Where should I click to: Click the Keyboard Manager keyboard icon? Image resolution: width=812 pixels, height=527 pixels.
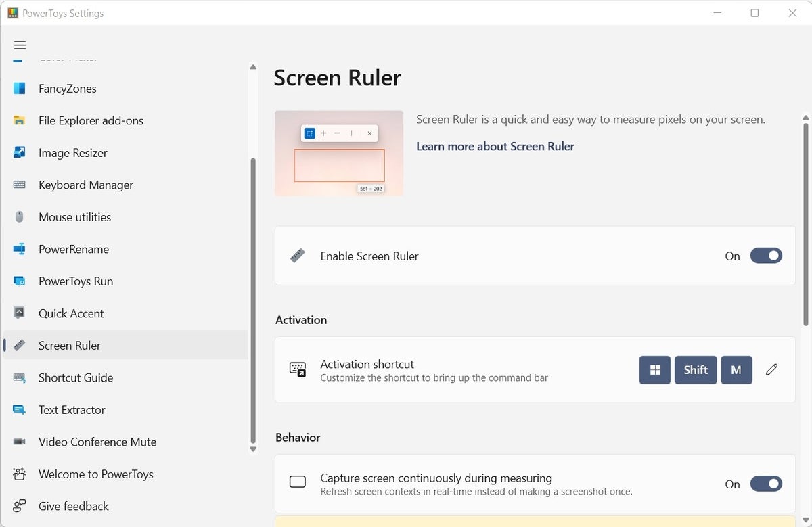coord(20,185)
